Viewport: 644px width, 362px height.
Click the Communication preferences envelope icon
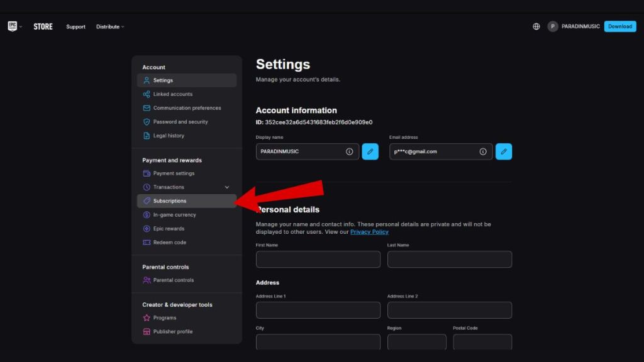coord(147,108)
